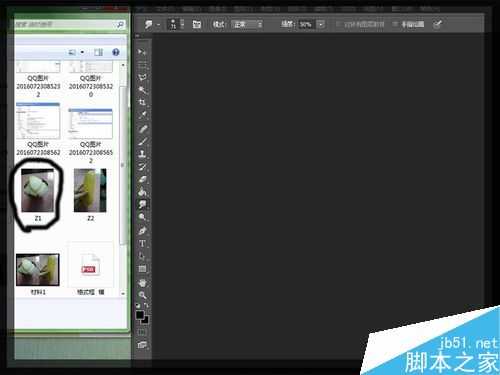Viewport: 500px width, 375px height.
Task: Select the Move tool
Action: 142,52
